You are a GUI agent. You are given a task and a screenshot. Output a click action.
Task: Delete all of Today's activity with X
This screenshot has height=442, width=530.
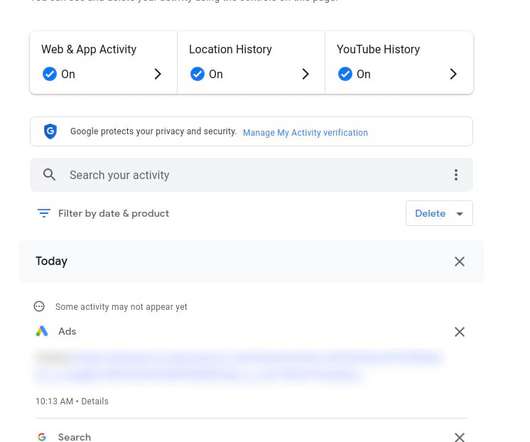(459, 261)
